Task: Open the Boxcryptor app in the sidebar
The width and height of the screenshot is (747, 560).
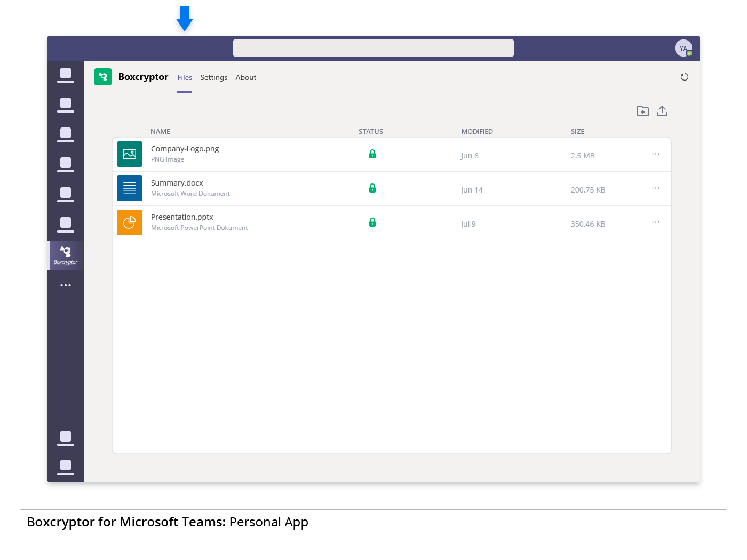Action: (x=66, y=255)
